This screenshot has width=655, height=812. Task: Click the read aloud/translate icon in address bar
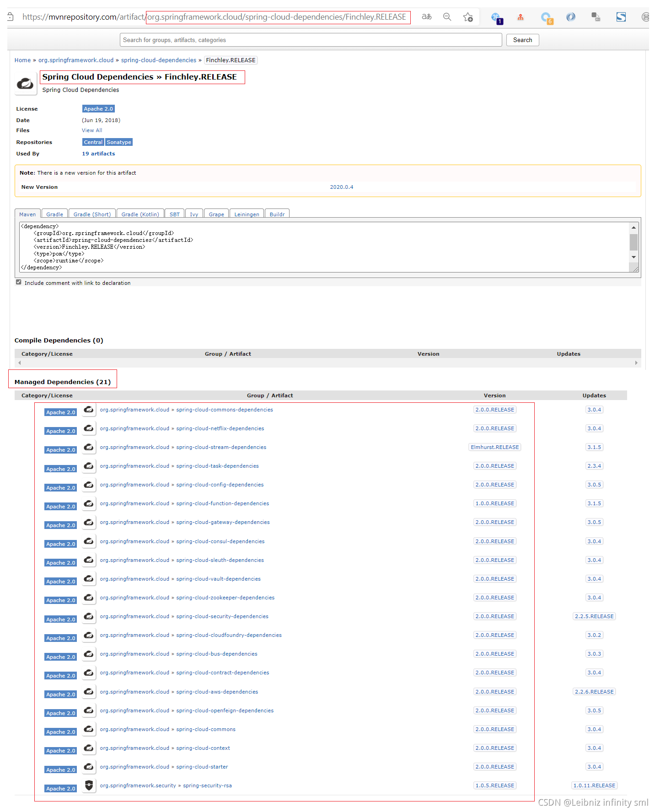click(426, 17)
